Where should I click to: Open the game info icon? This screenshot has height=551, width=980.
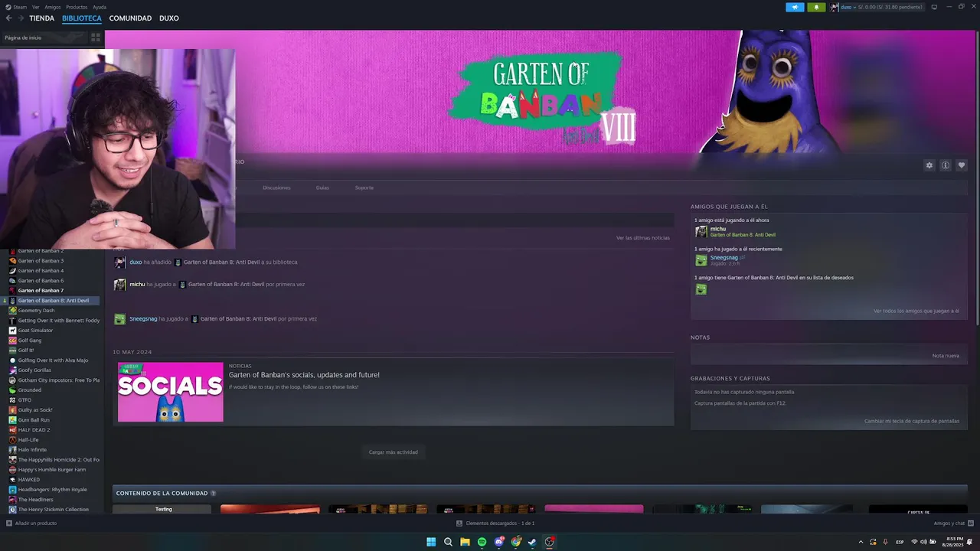tap(946, 165)
